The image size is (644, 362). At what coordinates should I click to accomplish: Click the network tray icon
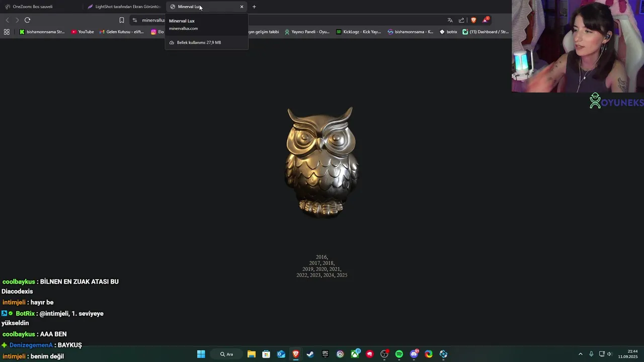[x=602, y=354]
